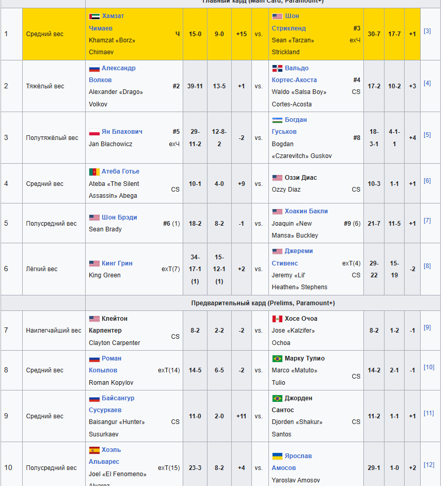
Task: Open the Кинг Грин fighter page
Action: (x=117, y=263)
